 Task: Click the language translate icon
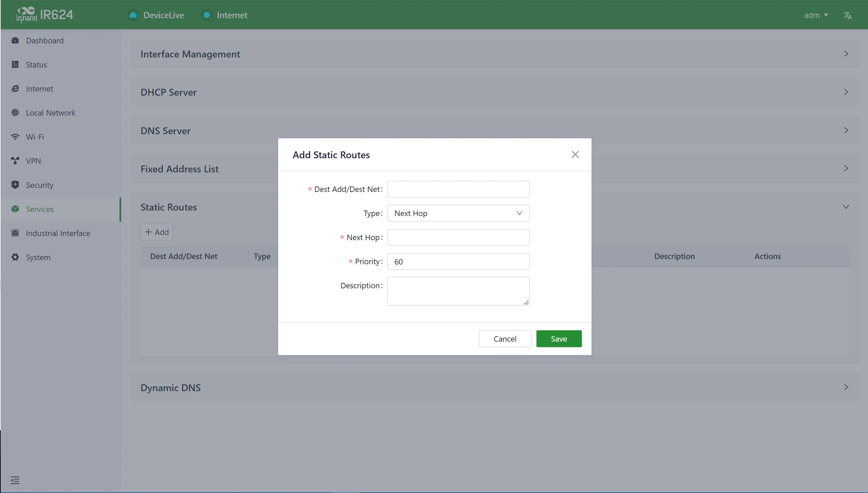click(848, 15)
